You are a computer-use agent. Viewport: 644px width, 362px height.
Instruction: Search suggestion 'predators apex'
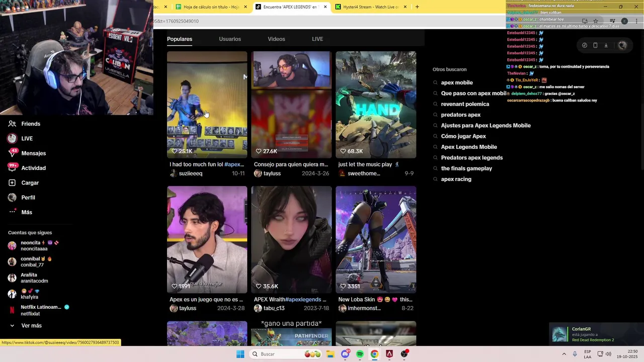click(x=461, y=115)
